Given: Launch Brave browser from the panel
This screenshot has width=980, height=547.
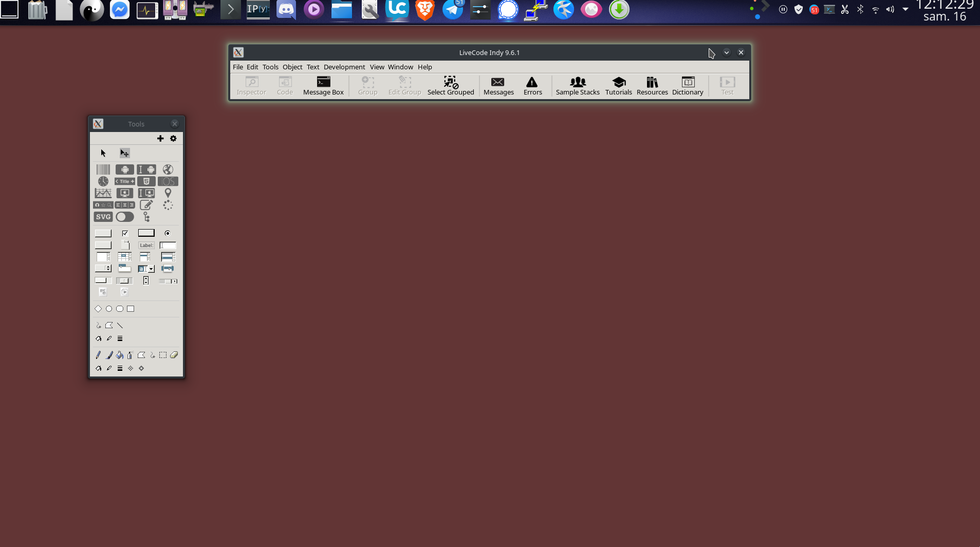Looking at the screenshot, I should 425,10.
